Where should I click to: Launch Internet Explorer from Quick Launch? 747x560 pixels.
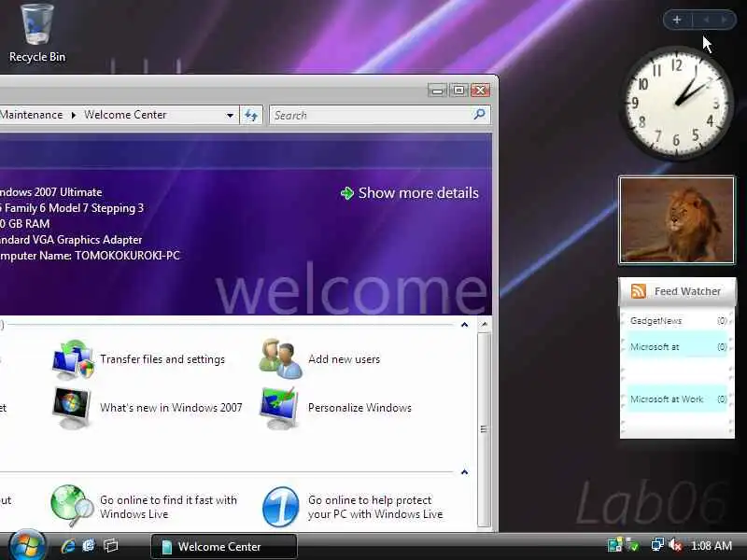pyautogui.click(x=68, y=546)
